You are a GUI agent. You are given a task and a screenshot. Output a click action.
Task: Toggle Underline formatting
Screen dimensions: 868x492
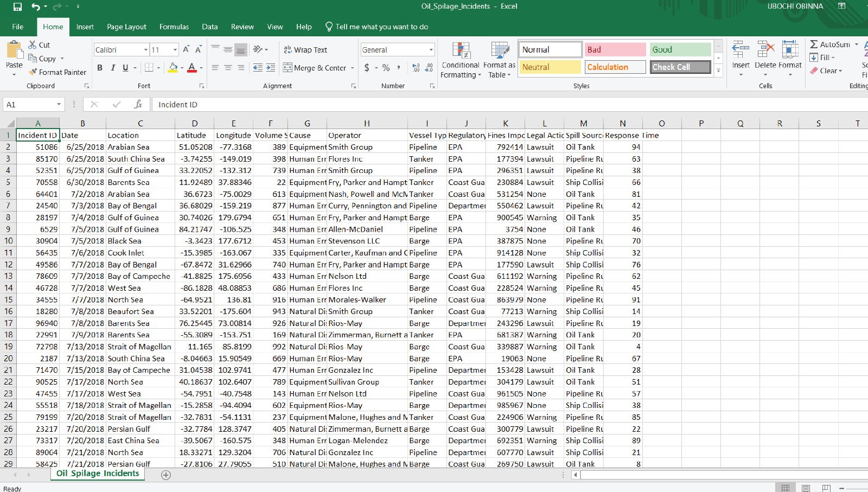[125, 68]
